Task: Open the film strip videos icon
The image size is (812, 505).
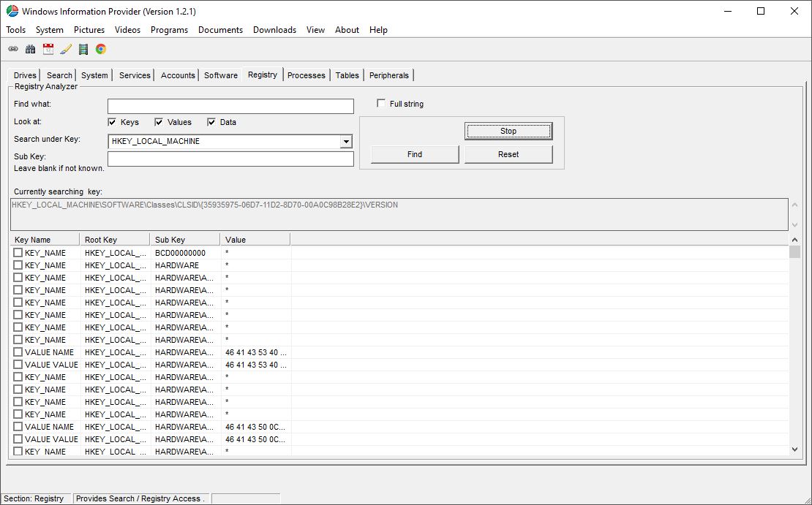Action: 83,49
